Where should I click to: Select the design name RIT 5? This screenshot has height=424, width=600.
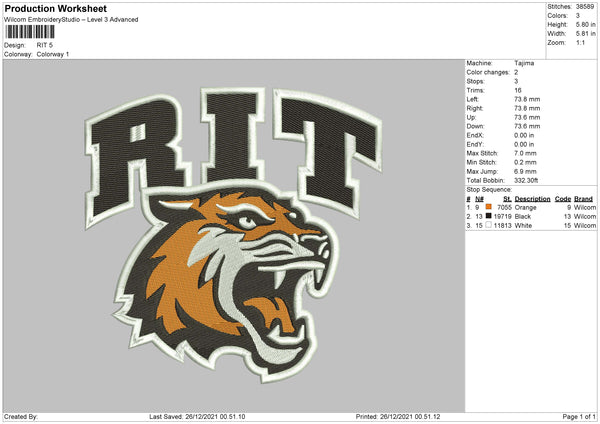pos(45,45)
